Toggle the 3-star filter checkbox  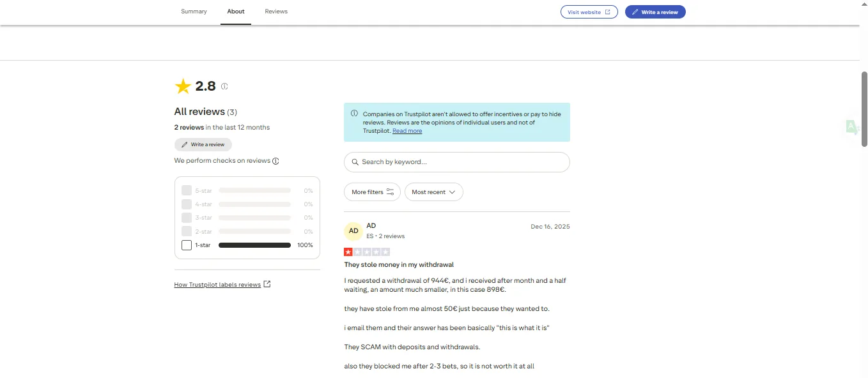click(x=187, y=218)
